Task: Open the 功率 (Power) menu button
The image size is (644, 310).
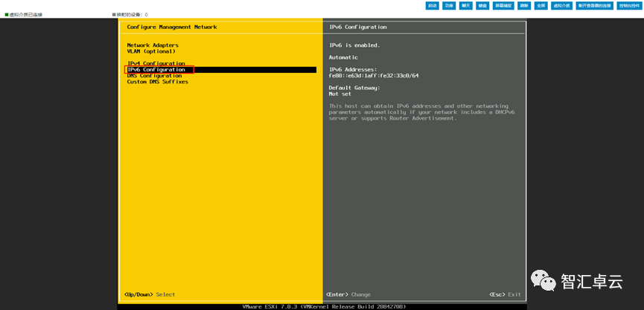Action: pos(448,6)
